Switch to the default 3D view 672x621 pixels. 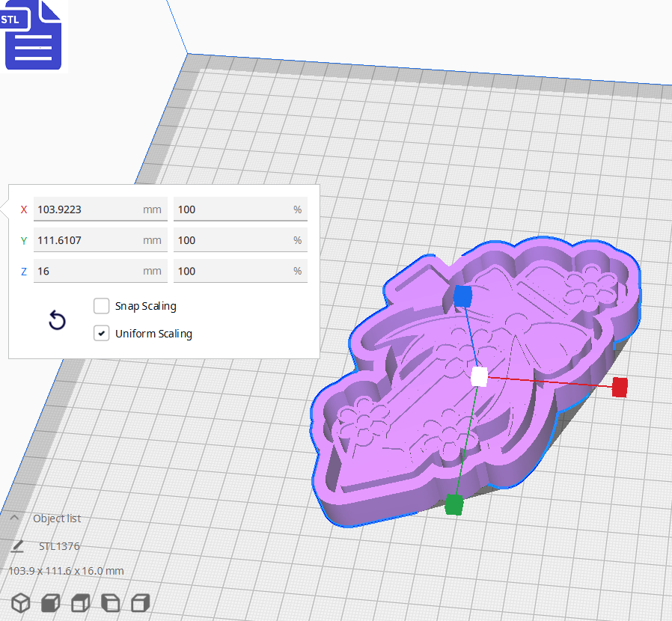20,602
